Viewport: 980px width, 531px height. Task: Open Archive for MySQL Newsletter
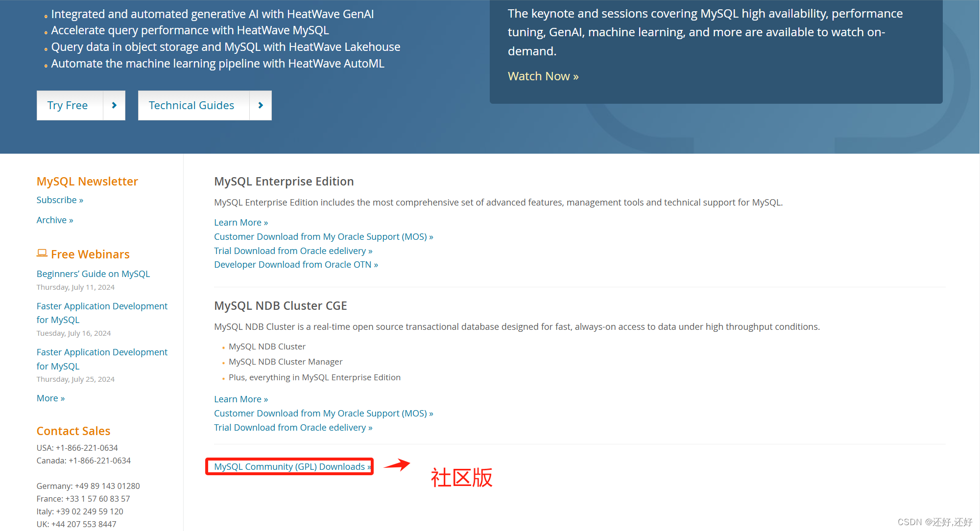[54, 219]
